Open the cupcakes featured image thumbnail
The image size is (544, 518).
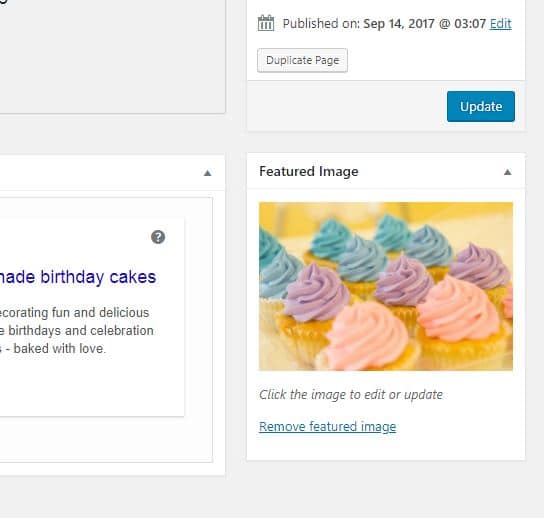386,286
